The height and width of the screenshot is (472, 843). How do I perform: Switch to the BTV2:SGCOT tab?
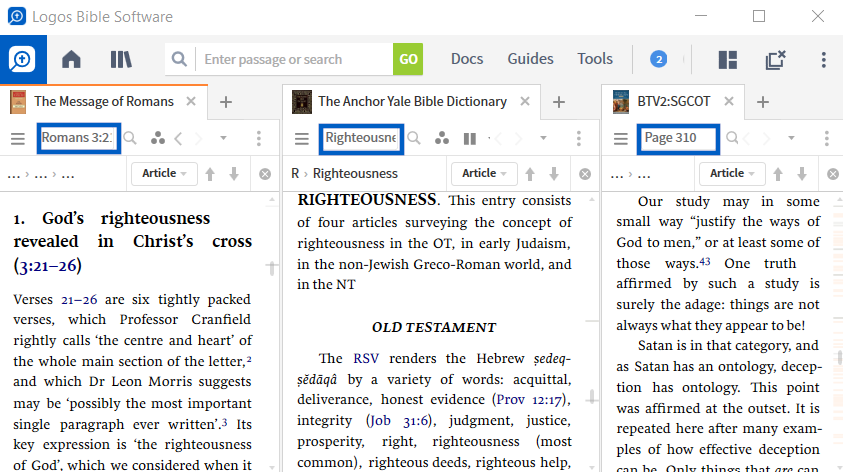coord(674,102)
